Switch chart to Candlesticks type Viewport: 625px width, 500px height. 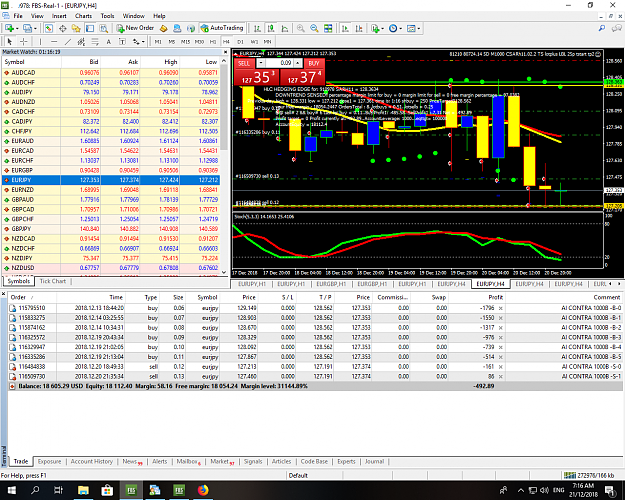[271, 28]
